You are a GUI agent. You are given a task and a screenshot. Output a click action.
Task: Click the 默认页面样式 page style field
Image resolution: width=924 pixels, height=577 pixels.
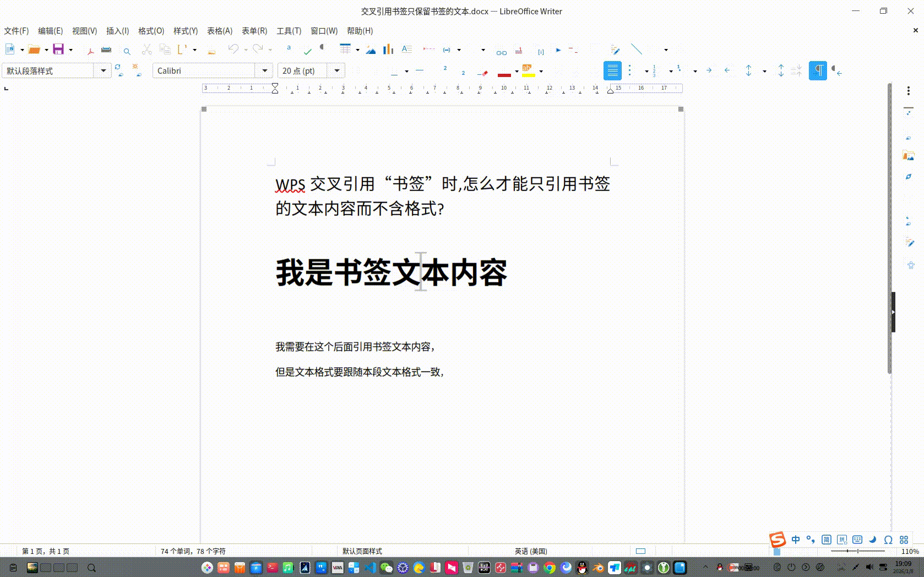(362, 551)
